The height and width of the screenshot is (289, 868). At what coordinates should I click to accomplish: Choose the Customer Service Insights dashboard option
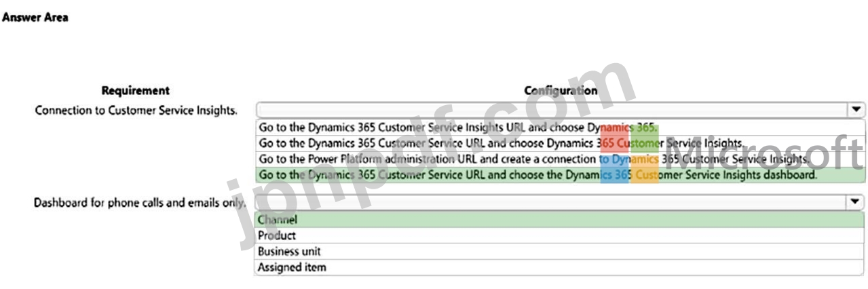point(537,175)
